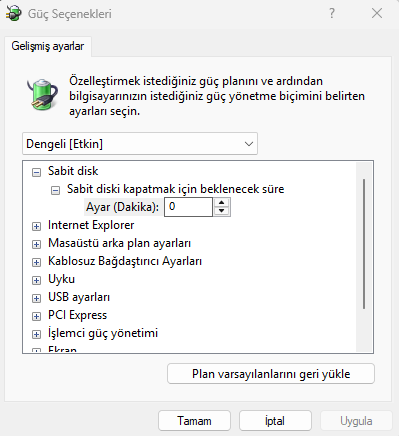
Task: Increase the Ayar (Dakika) value with up arrow
Action: pos(221,203)
